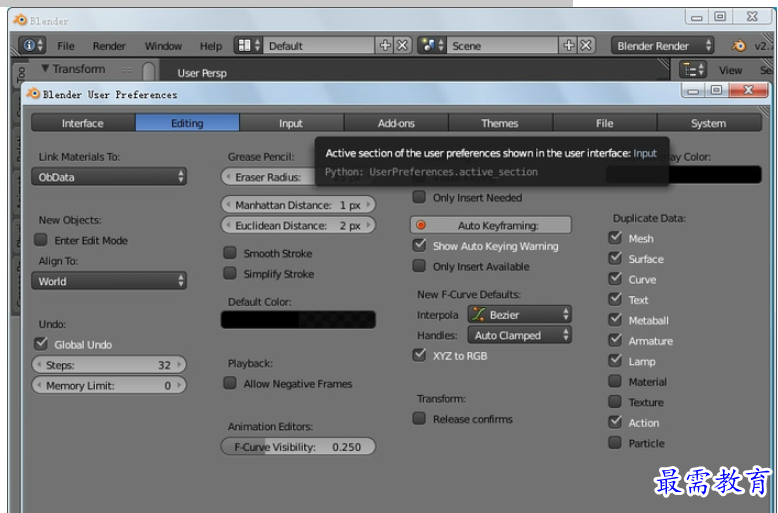Viewport: 778px width, 513px height.
Task: Uncheck Action in Duplicate Data
Action: tap(615, 422)
